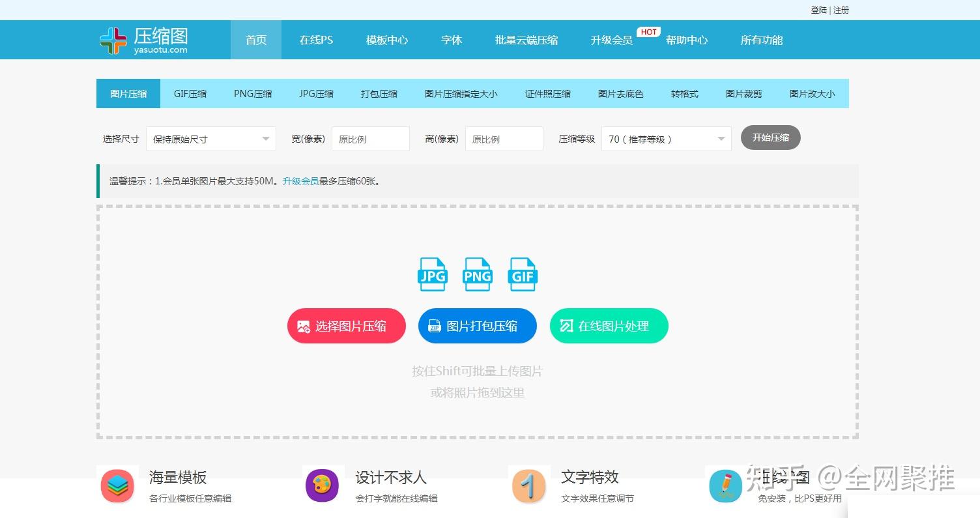The height and width of the screenshot is (518, 980).
Task: Switch to the 图片压缩指定大小 tab
Action: click(461, 93)
